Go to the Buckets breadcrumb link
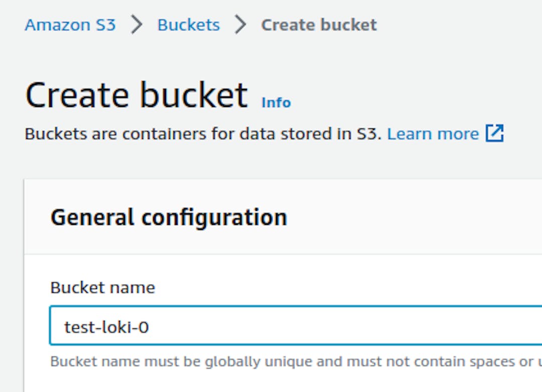This screenshot has height=392, width=542. [x=188, y=25]
